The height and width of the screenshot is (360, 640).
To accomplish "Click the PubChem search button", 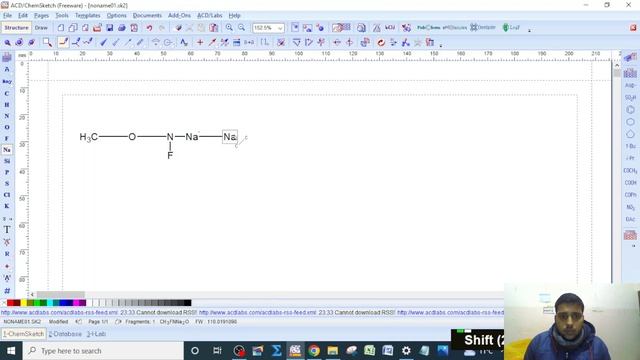I will [428, 28].
